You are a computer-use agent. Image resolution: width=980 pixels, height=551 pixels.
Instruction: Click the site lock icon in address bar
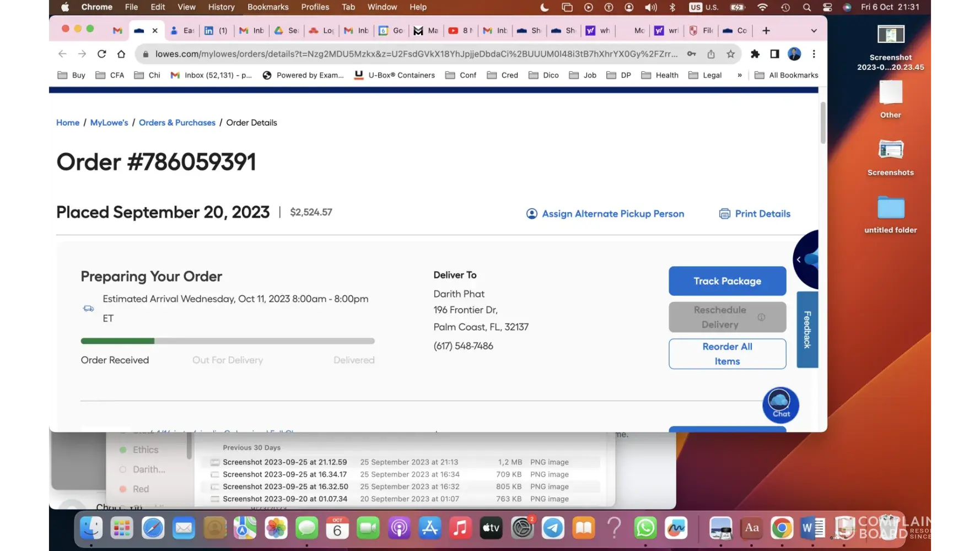146,54
